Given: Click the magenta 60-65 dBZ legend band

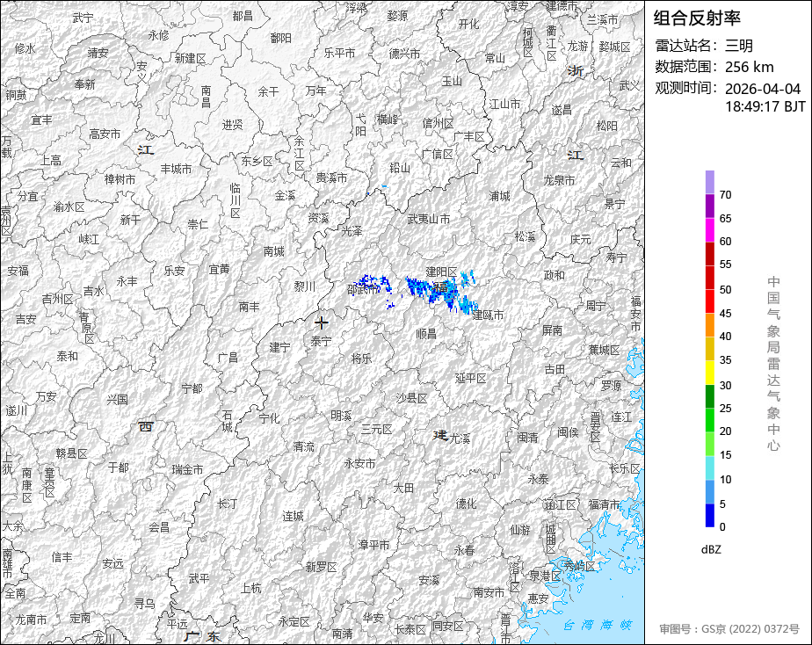Looking at the screenshot, I should pos(710,230).
